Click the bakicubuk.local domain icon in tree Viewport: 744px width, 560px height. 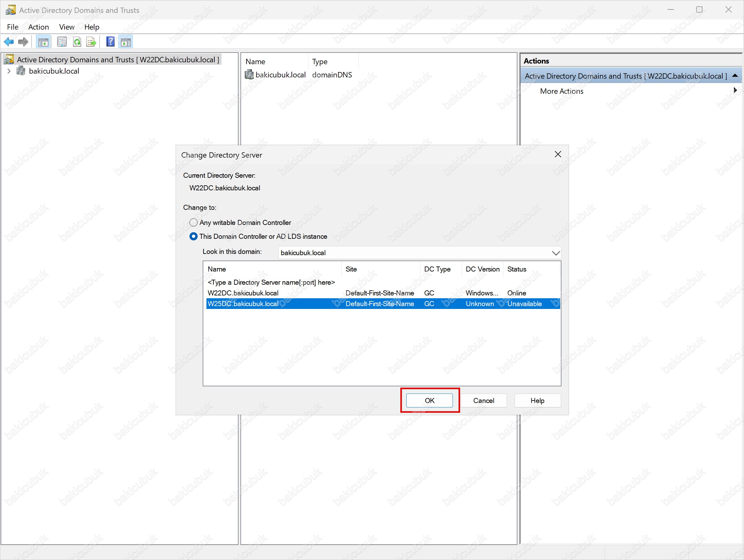21,71
